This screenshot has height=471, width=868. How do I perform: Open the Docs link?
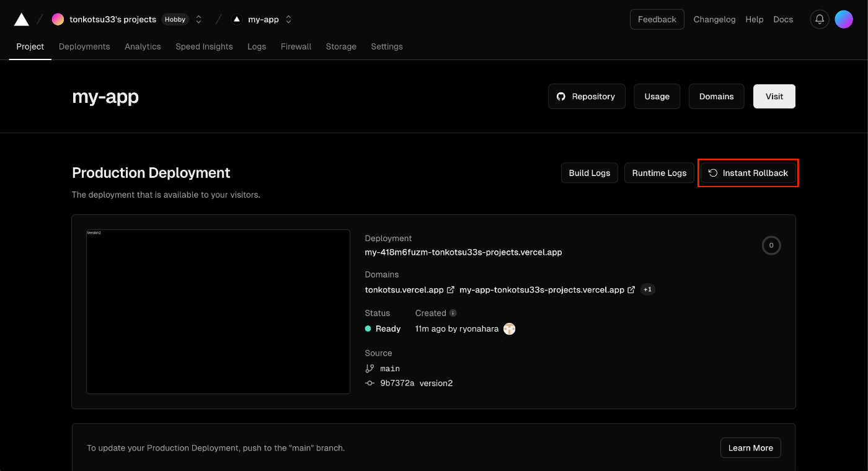(x=783, y=19)
